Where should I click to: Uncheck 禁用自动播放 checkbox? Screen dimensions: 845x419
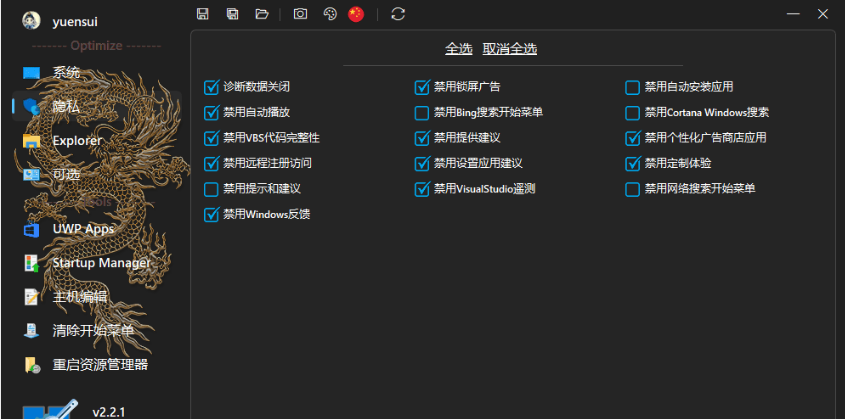click(211, 113)
